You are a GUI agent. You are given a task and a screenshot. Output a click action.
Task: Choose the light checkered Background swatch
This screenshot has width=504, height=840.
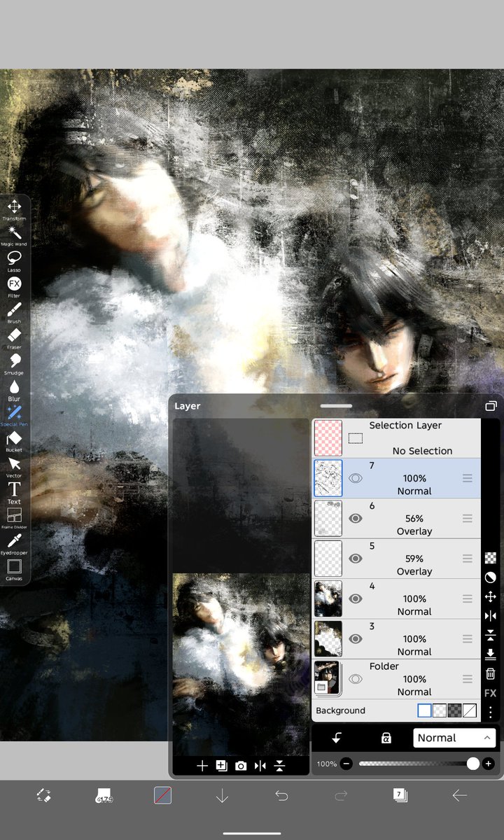(440, 710)
